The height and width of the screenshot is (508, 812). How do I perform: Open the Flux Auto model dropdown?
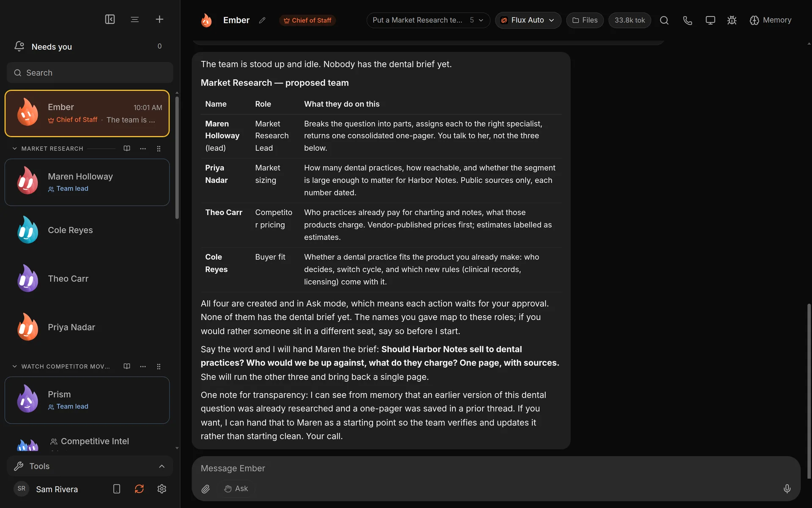coord(528,20)
